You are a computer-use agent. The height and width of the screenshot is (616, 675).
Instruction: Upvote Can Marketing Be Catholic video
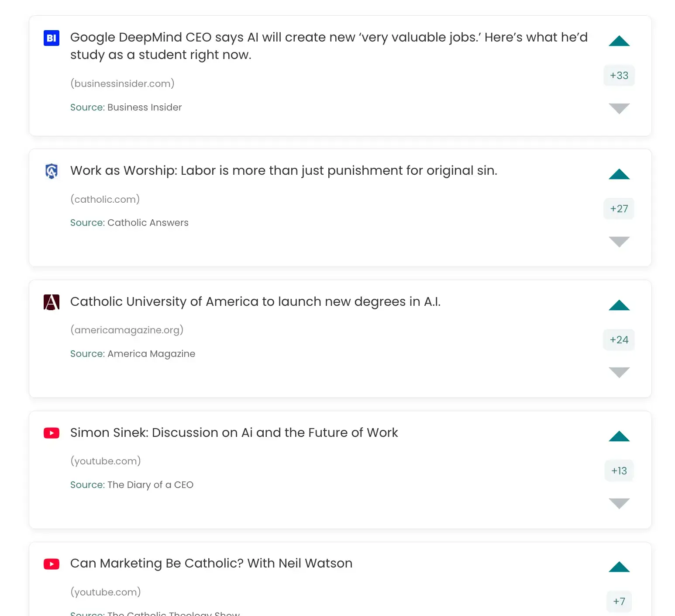coord(619,567)
